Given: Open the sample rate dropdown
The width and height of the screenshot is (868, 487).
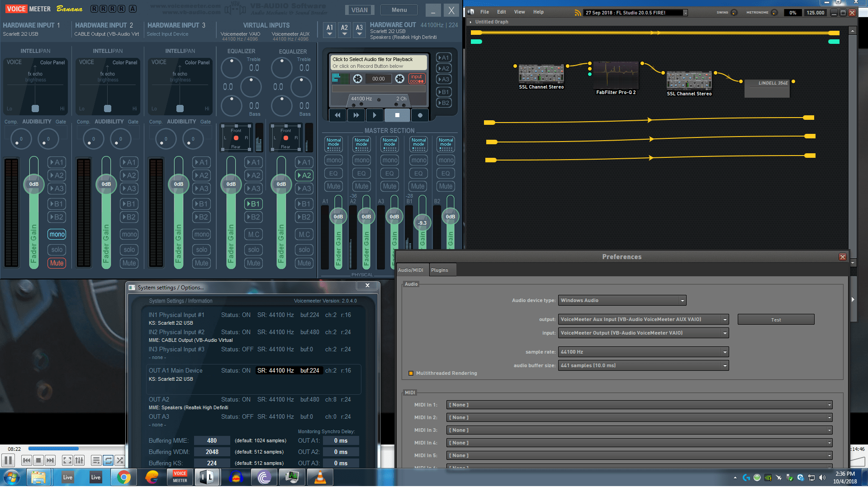Looking at the screenshot, I should point(643,352).
